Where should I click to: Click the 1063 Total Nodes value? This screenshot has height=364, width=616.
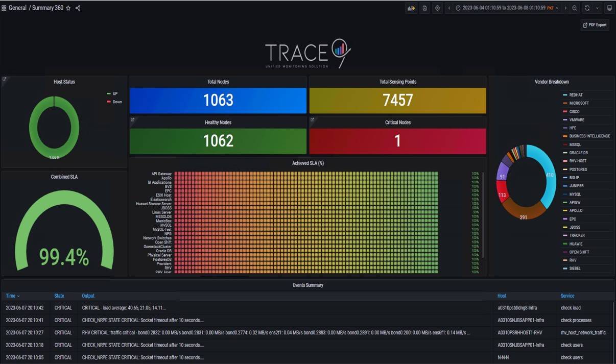tap(218, 100)
